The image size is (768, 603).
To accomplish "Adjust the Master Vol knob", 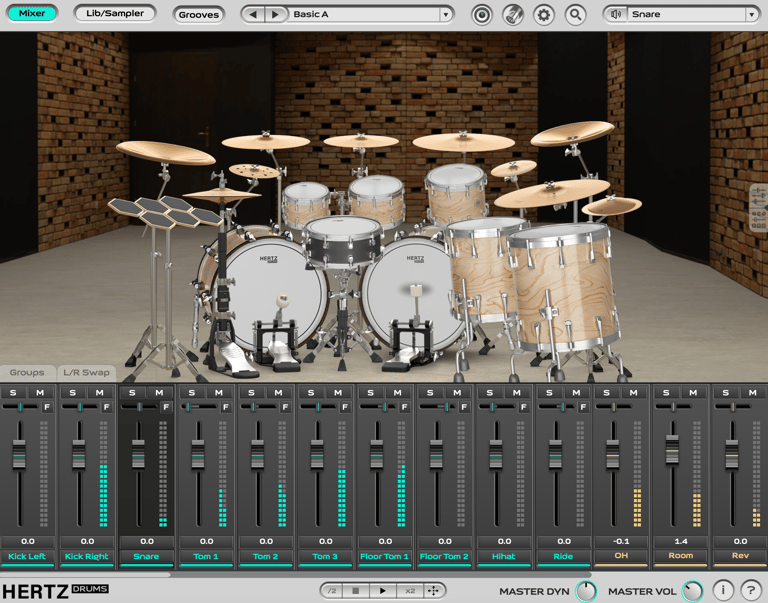I will (693, 591).
